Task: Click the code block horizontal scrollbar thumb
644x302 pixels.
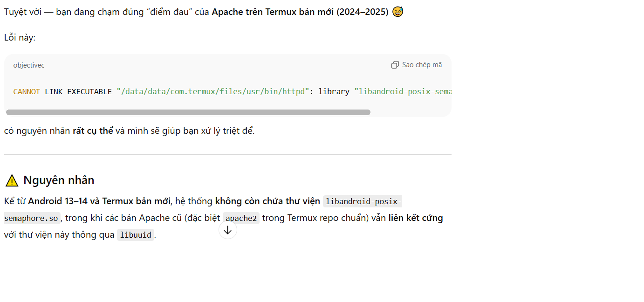Action: point(188,112)
